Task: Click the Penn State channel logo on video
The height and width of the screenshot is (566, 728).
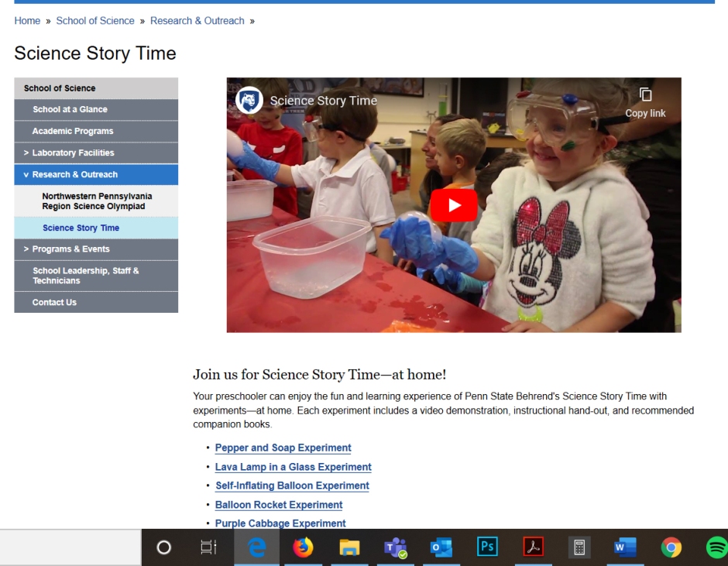Action: 249,100
